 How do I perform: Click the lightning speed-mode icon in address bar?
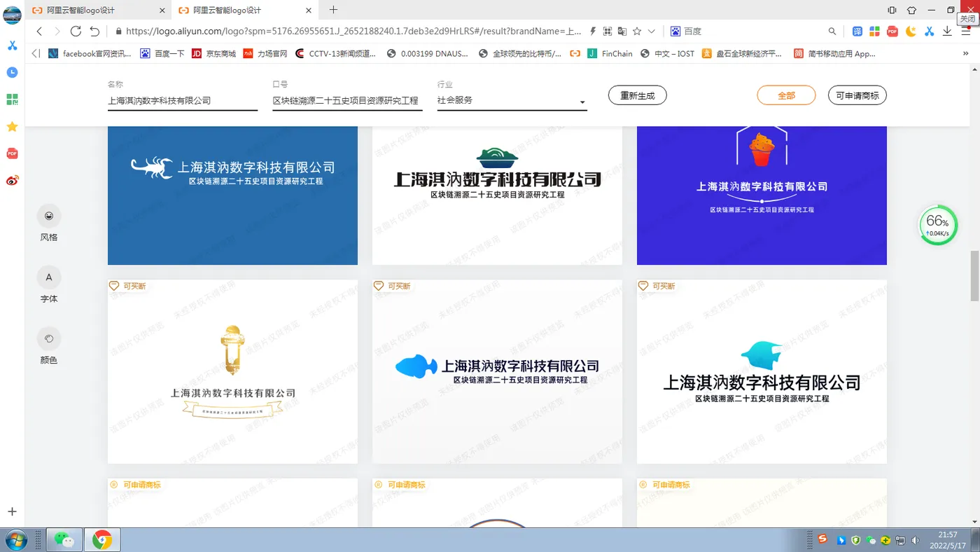click(593, 32)
